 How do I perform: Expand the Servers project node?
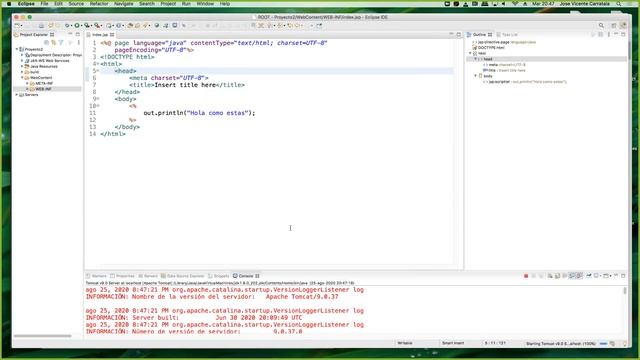pos(17,95)
